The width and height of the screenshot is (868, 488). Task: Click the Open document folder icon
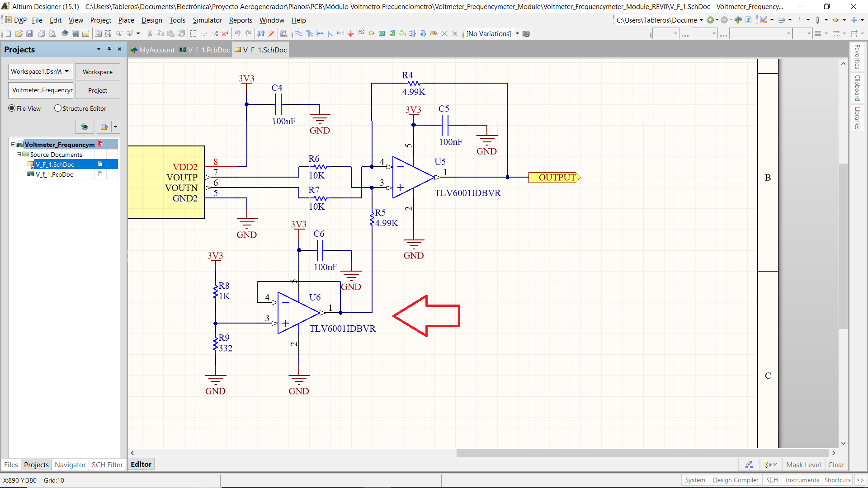[x=19, y=33]
